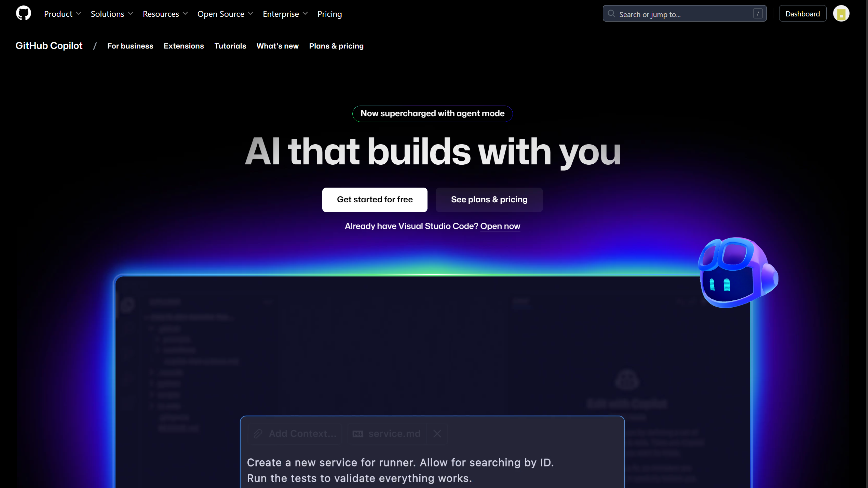Image resolution: width=868 pixels, height=488 pixels.
Task: Click See plans & pricing button
Action: [489, 200]
